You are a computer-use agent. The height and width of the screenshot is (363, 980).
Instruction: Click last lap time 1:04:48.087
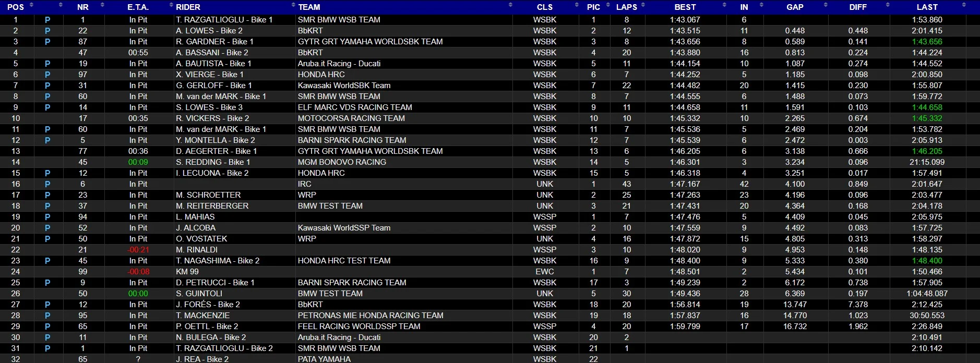[x=927, y=294]
